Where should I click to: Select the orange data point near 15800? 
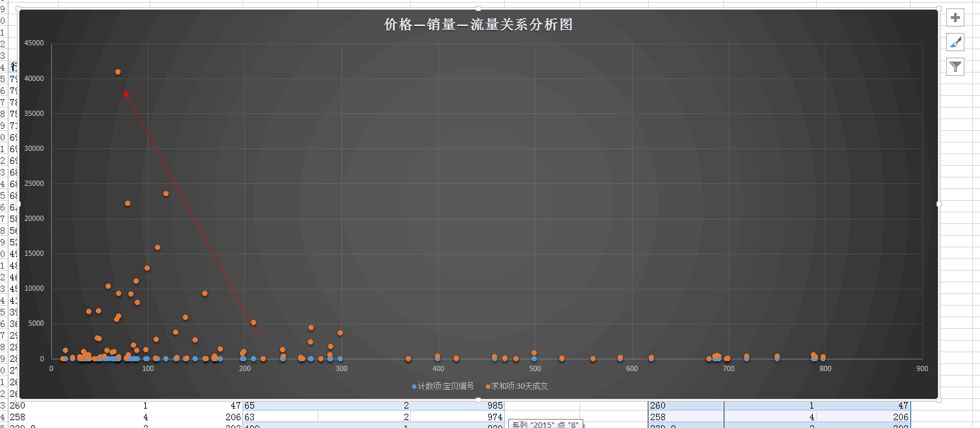coord(157,247)
